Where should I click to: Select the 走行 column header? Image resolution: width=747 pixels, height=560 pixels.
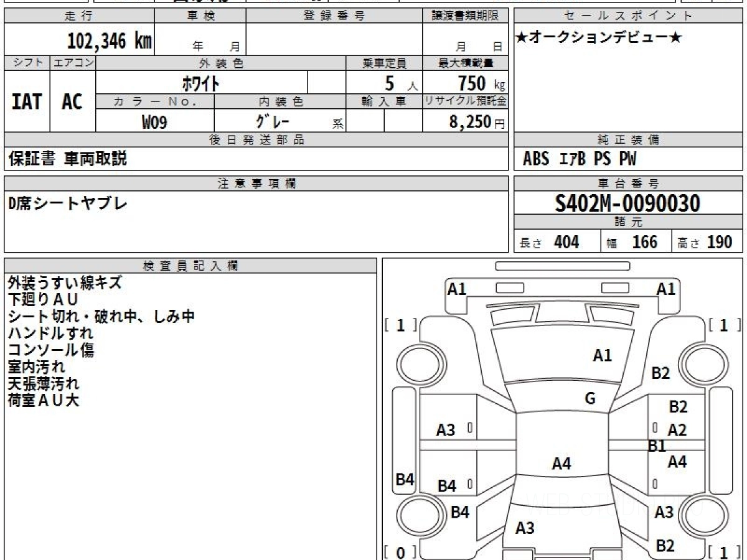tap(79, 16)
